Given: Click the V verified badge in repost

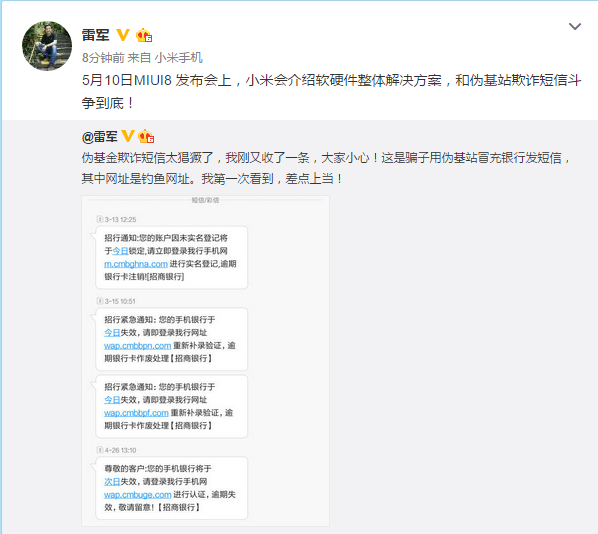Looking at the screenshot, I should point(128,136).
